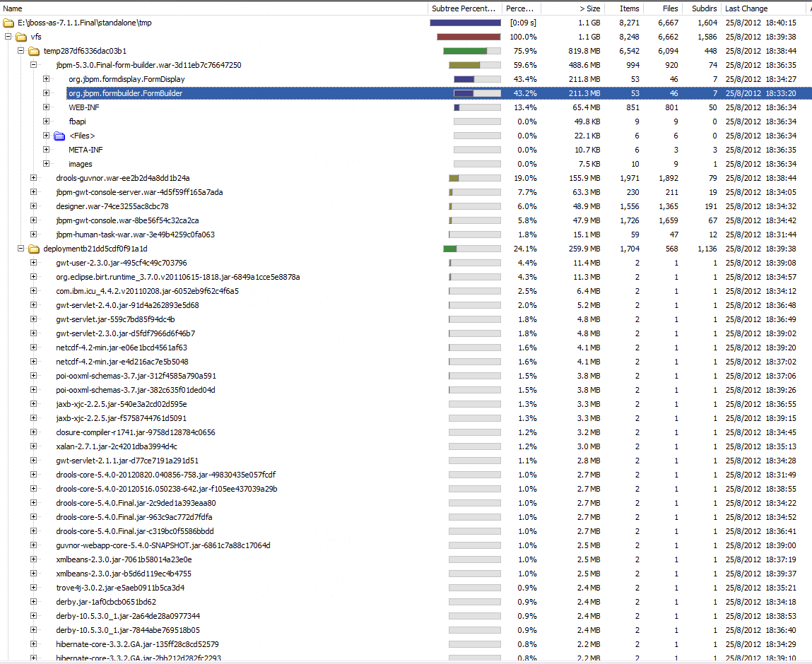The height and width of the screenshot is (664, 812).
Task: Collapse the temp287df6336dac03b1 node
Action: [20, 51]
